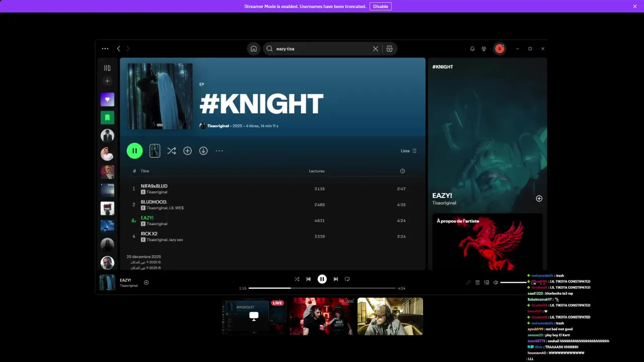Open the #KNIGHT title in the Now Playing panel

click(x=443, y=66)
